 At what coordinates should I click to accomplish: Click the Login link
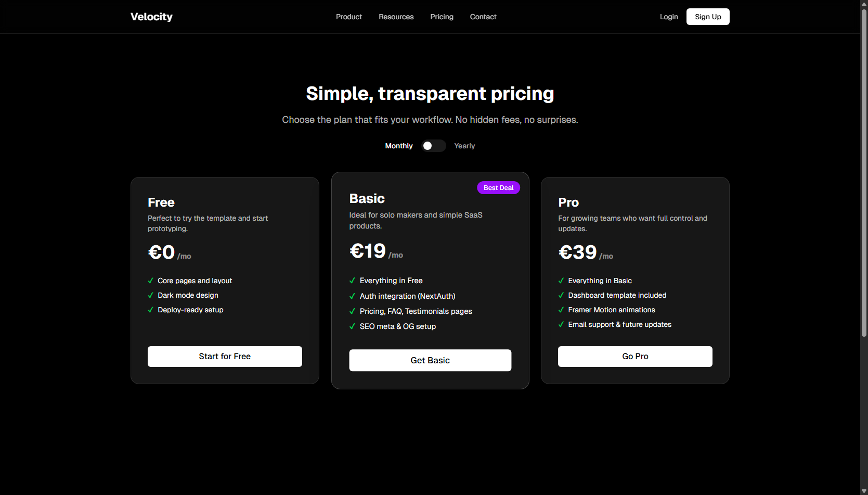(669, 17)
